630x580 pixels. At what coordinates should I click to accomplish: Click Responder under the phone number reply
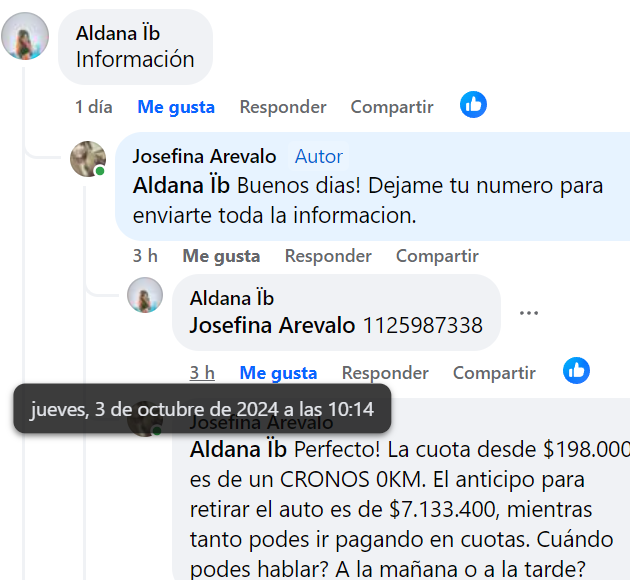385,373
